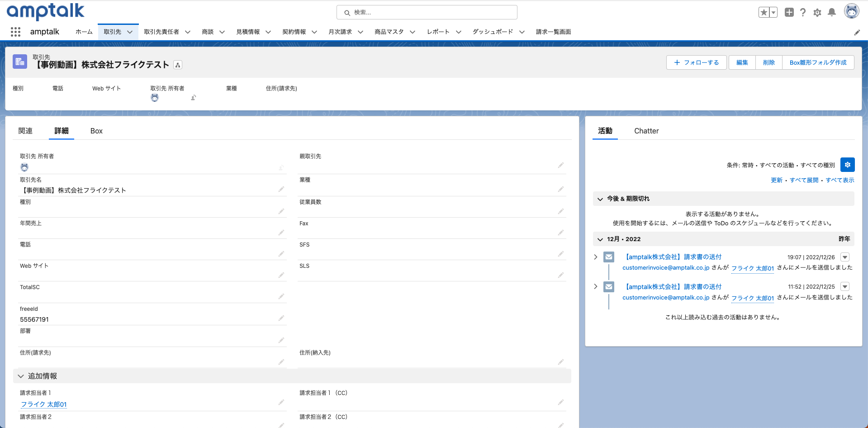Screen dimensions: 868x428
Task: Collapse the 追加情報 section
Action: 21,376
